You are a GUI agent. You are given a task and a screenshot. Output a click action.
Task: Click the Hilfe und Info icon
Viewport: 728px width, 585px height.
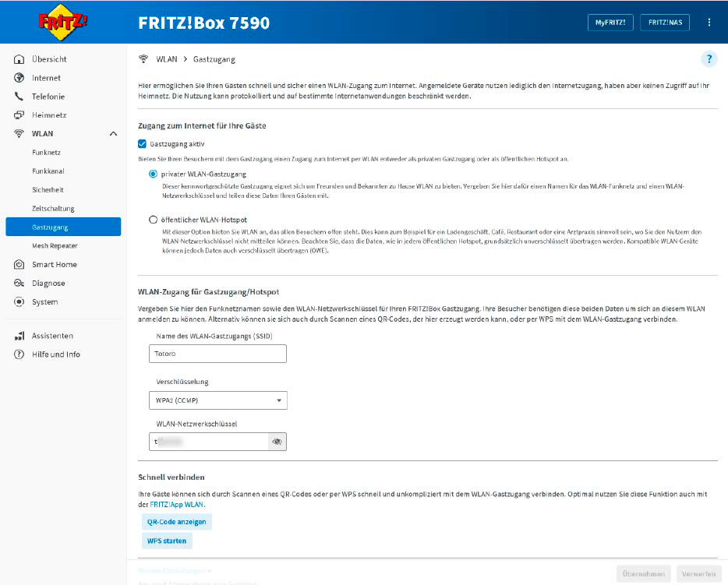tap(19, 354)
